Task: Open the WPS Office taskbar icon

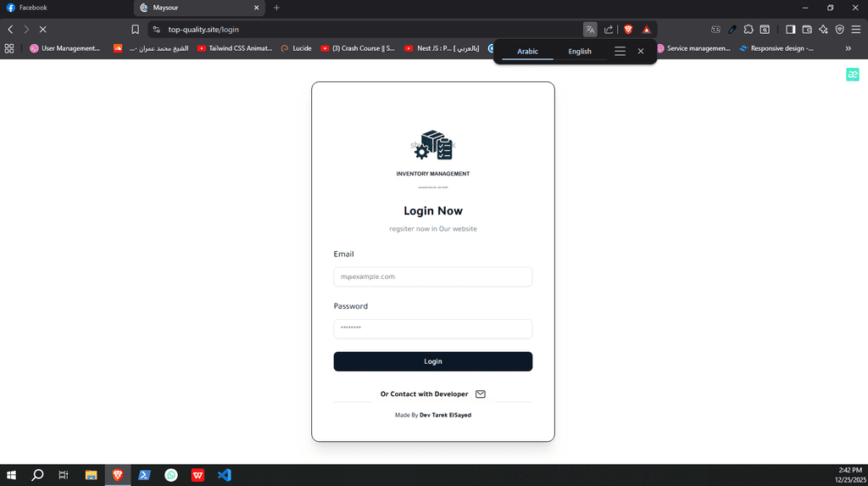Action: pos(198,475)
